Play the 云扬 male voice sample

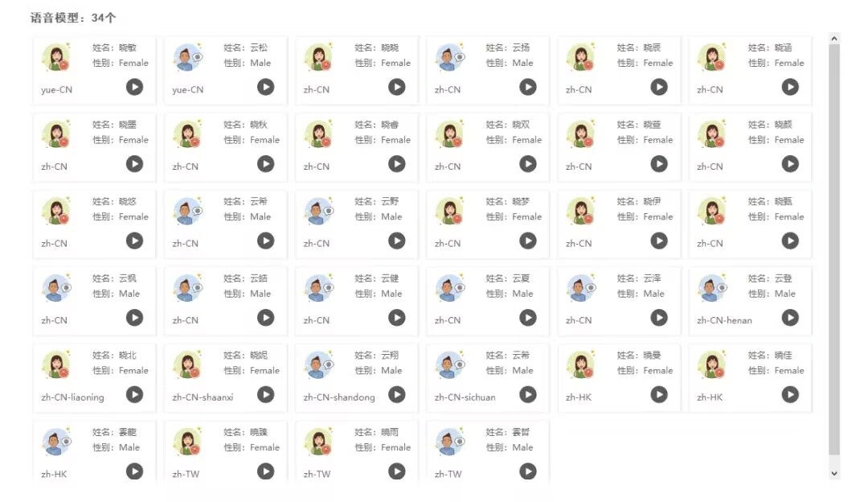coord(528,87)
